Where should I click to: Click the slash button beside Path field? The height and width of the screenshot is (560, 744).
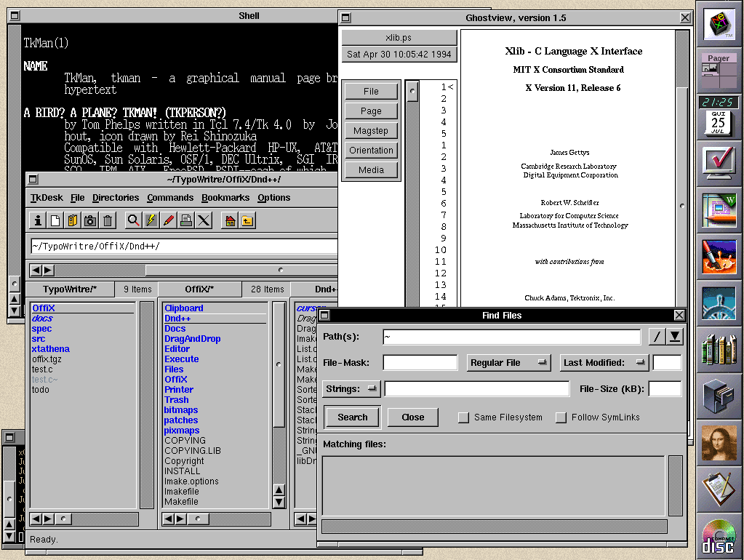(657, 337)
